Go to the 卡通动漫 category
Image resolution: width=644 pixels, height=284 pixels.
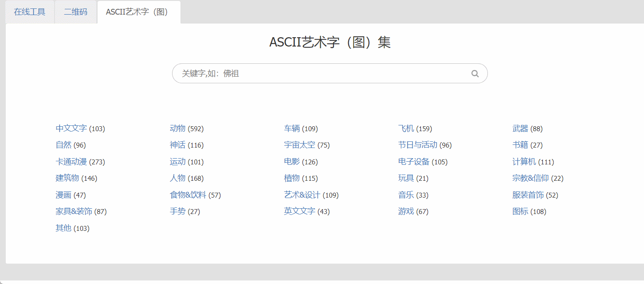pyautogui.click(x=71, y=162)
